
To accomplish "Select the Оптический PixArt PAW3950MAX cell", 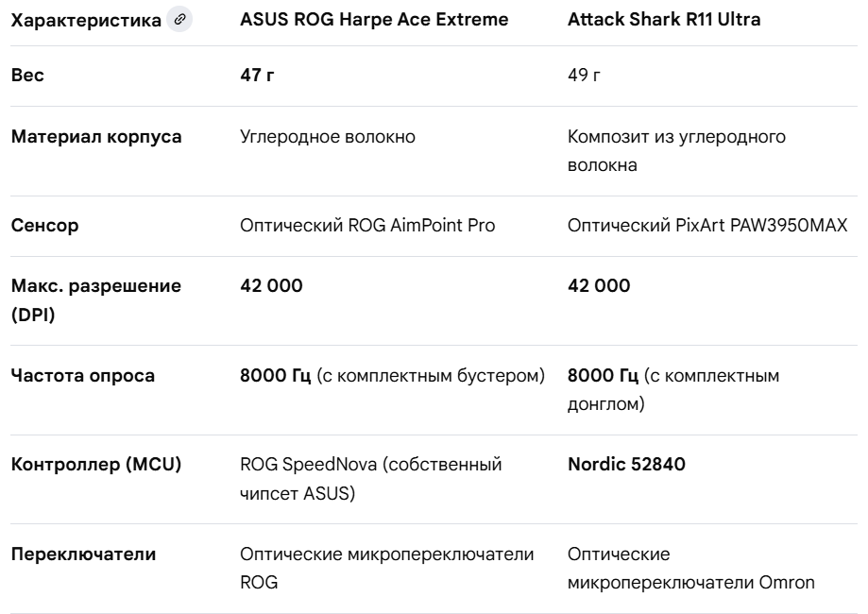I will (x=707, y=226).
